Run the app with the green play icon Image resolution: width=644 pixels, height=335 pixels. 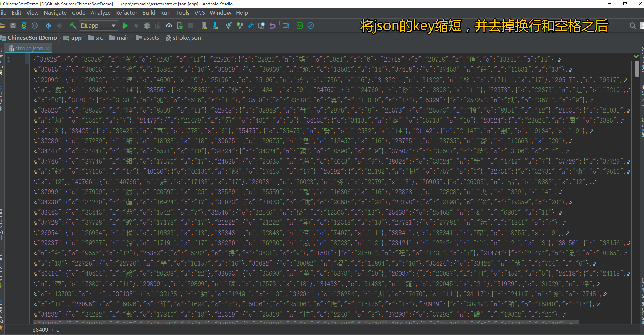125,26
